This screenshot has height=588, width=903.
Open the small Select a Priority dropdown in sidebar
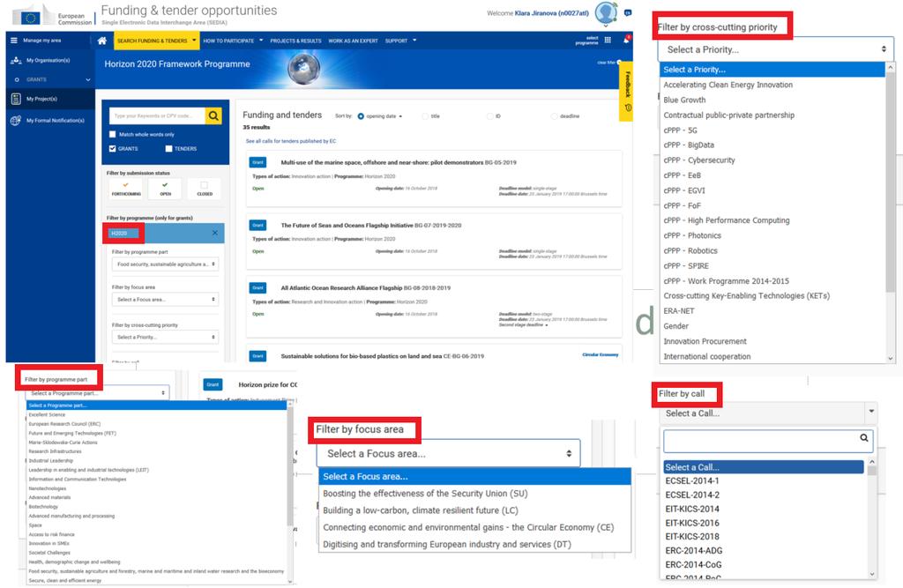coord(165,337)
